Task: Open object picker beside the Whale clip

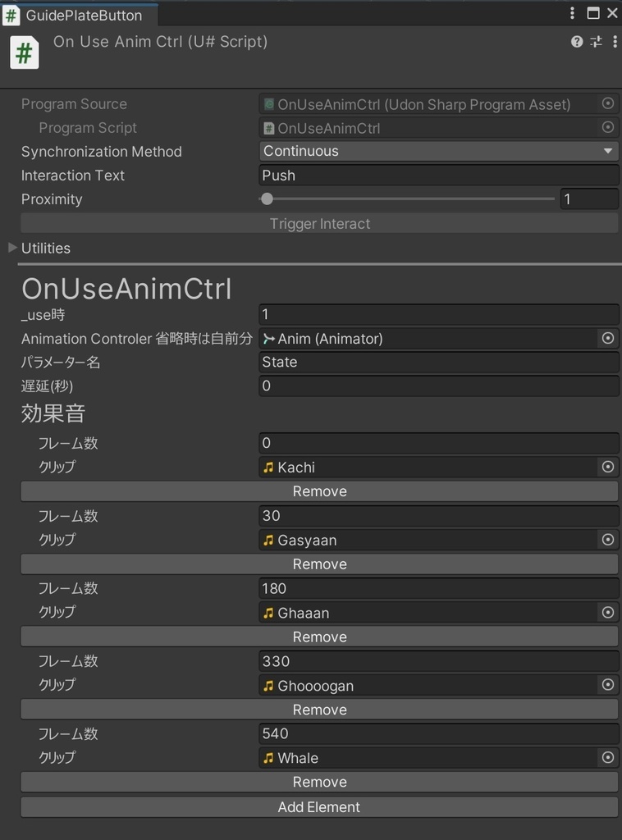Action: 608,757
